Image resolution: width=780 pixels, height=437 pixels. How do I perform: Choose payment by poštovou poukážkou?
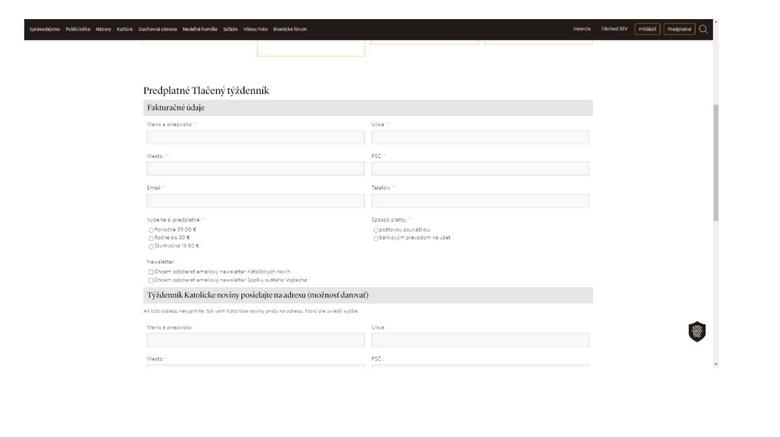[376, 230]
